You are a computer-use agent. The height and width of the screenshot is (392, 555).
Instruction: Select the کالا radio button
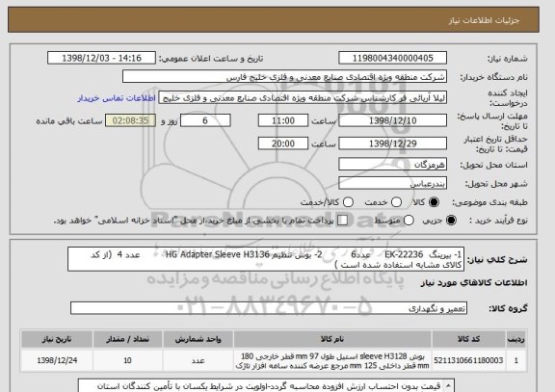(x=434, y=202)
